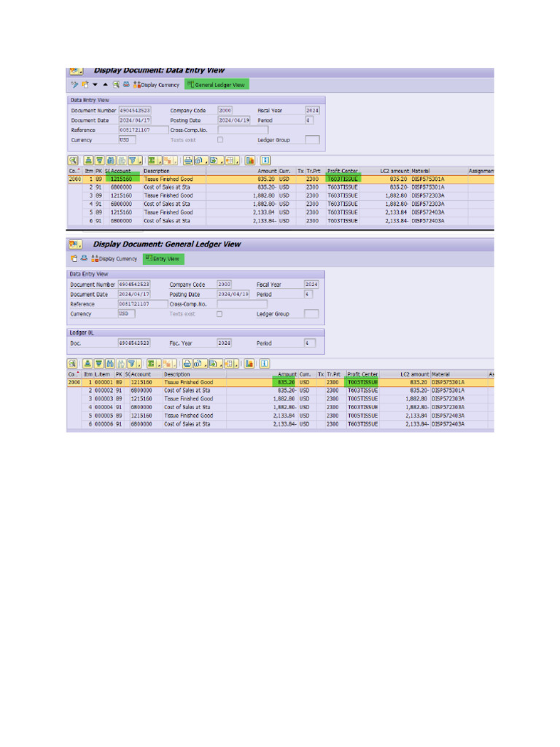The image size is (560, 747).
Task: Click Display Currency button in Data Entry View
Action: [x=156, y=85]
